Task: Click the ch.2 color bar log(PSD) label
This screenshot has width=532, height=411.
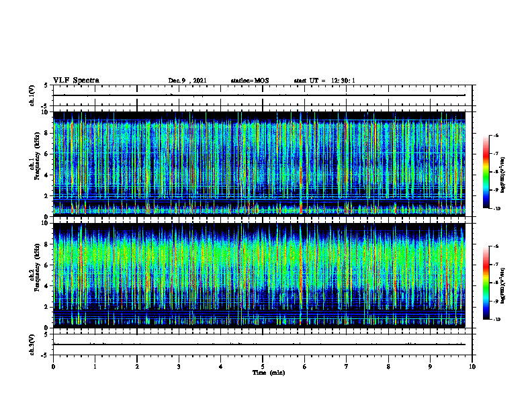Action: (503, 286)
